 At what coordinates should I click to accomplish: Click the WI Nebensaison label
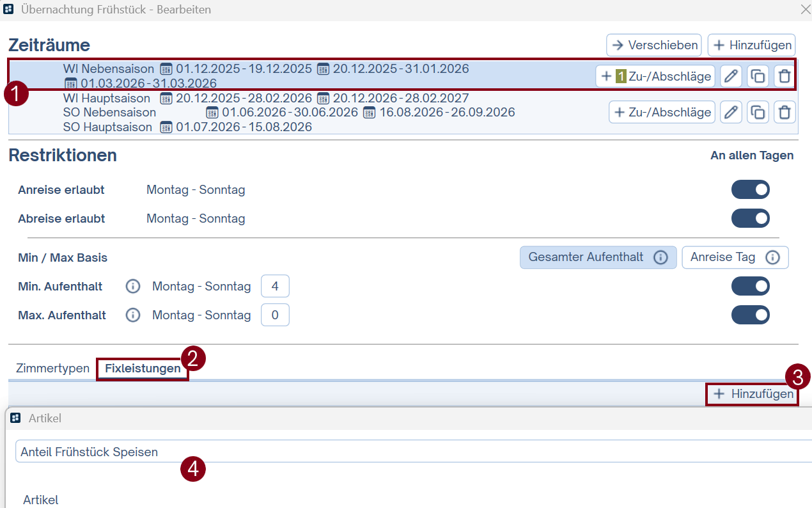109,68
